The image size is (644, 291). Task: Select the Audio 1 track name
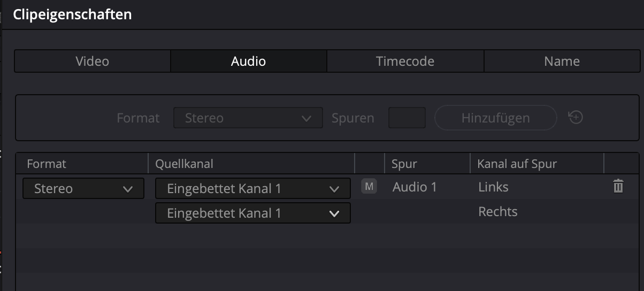[x=415, y=187]
